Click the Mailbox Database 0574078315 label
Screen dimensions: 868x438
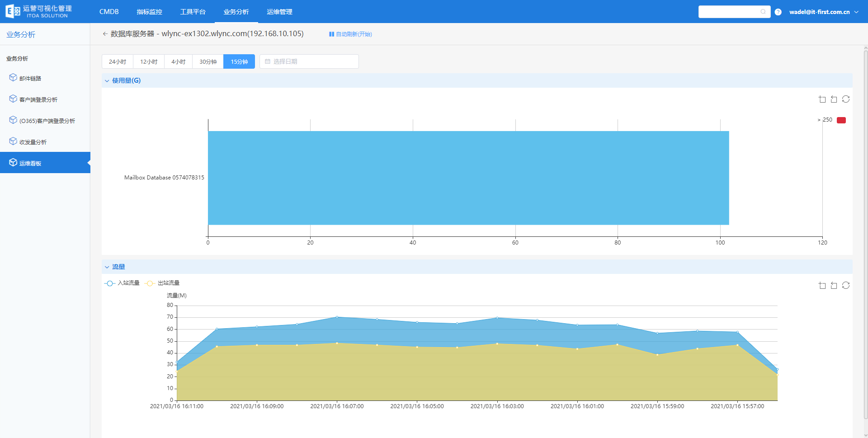coord(164,178)
